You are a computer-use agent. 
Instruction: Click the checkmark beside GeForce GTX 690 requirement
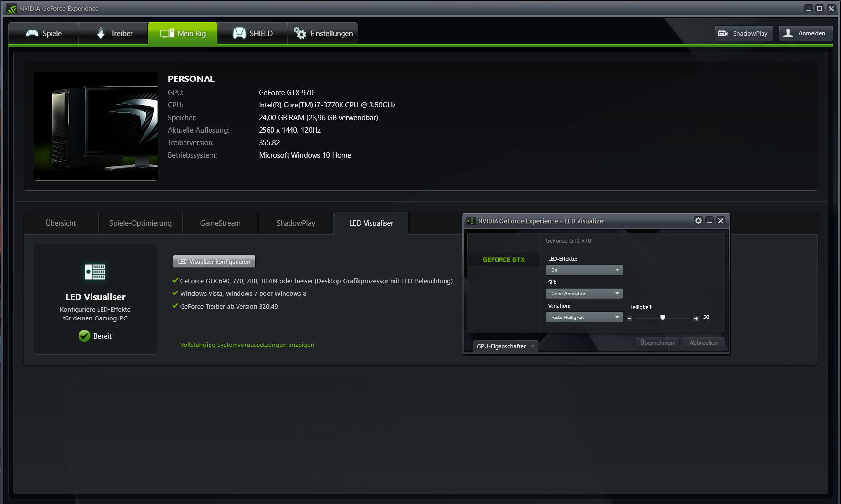click(175, 281)
